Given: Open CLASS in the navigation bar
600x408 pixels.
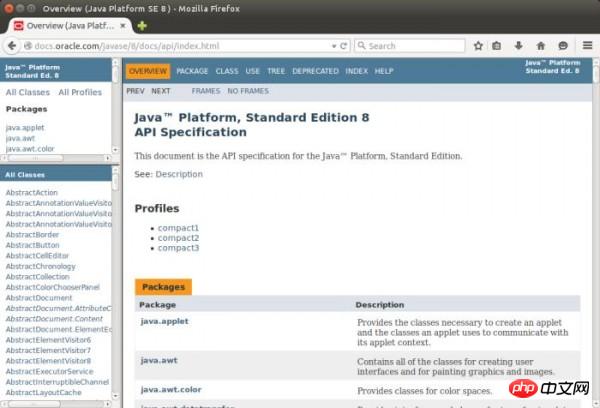Looking at the screenshot, I should [x=227, y=71].
